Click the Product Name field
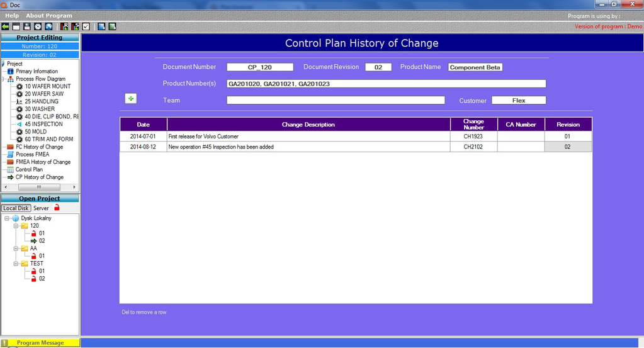The height and width of the screenshot is (348, 644). click(475, 67)
